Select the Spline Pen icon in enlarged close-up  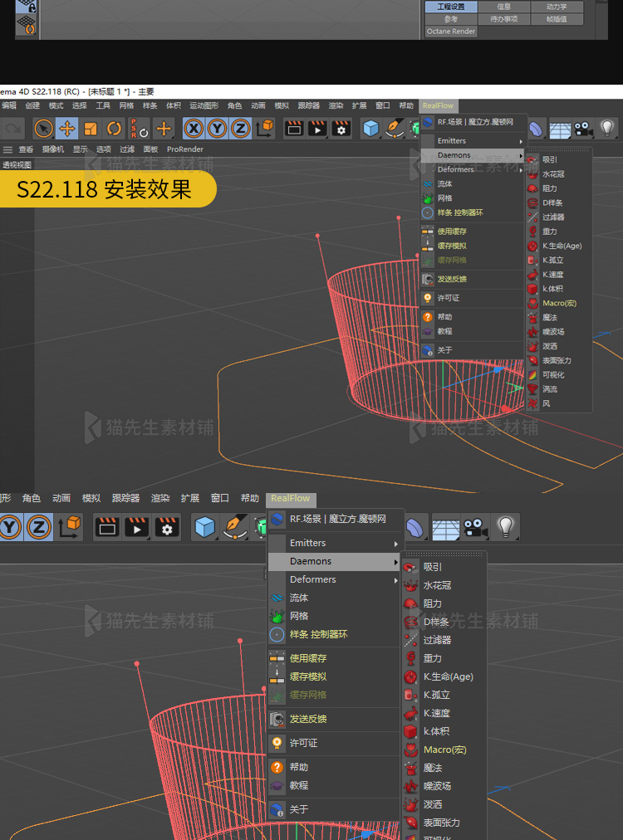tap(235, 527)
